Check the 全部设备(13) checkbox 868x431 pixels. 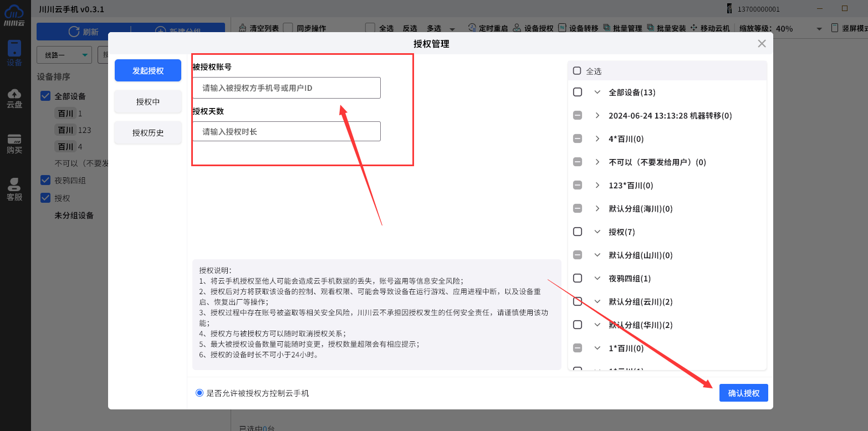(x=577, y=92)
